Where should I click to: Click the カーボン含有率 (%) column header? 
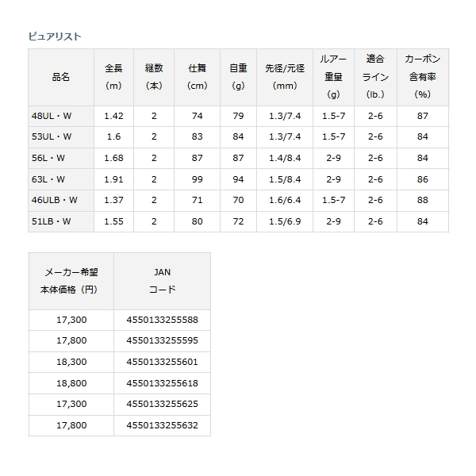click(x=422, y=77)
